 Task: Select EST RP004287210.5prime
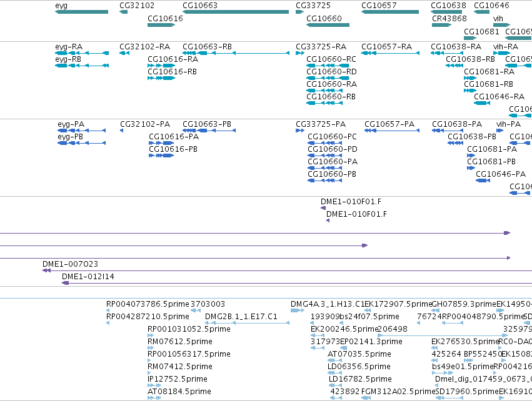pyautogui.click(x=108, y=323)
